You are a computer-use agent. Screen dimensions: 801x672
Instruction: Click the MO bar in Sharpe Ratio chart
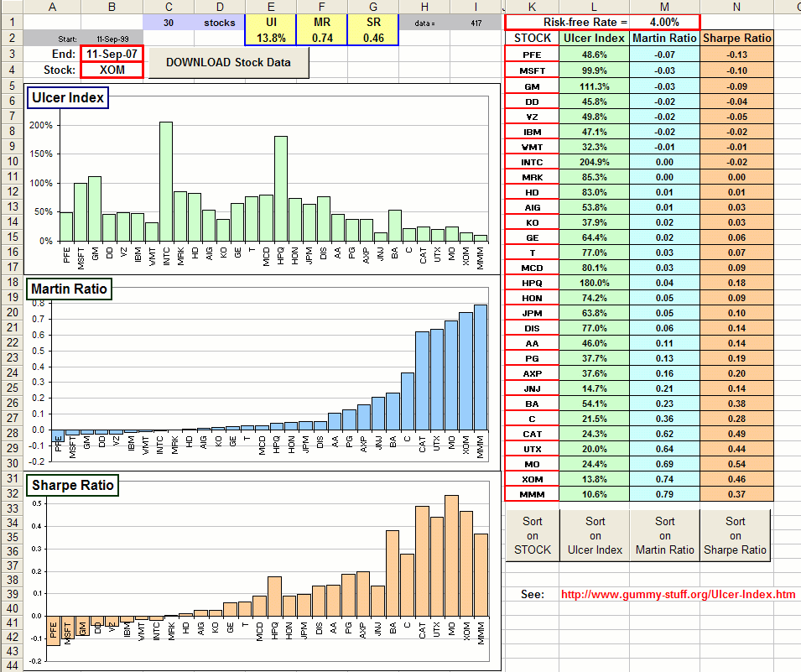(x=451, y=555)
